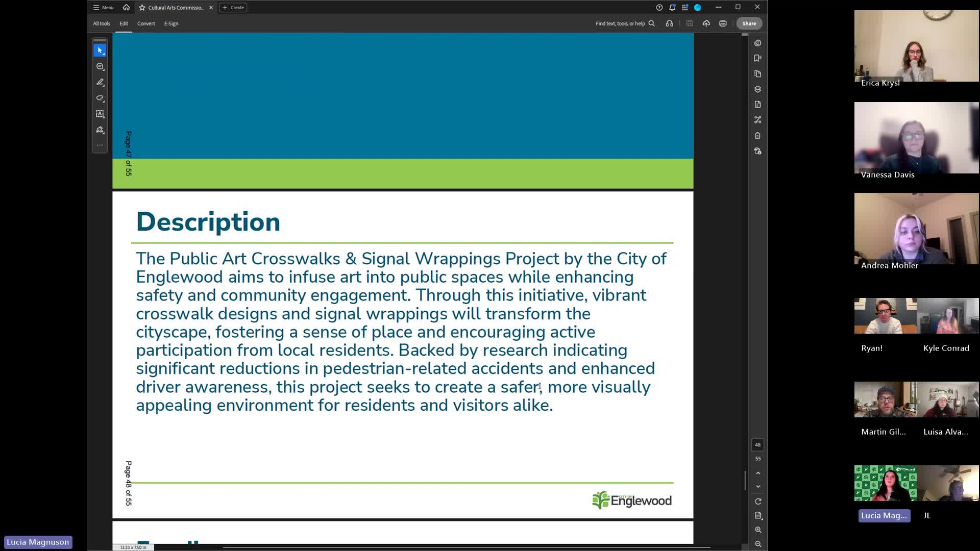Screen dimensions: 980x551
Task: Open the Fill & Sign tool
Action: tap(100, 130)
